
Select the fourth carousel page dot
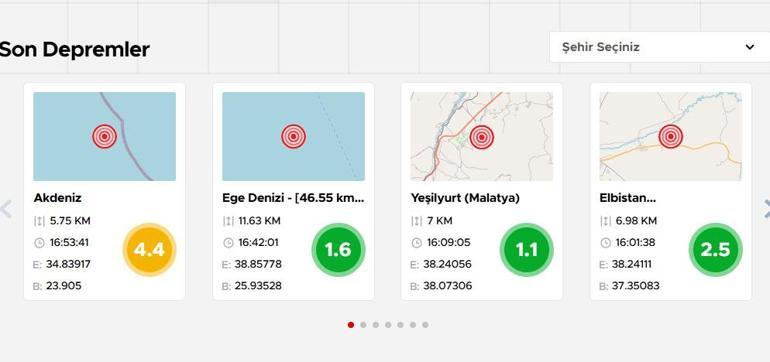(388, 325)
